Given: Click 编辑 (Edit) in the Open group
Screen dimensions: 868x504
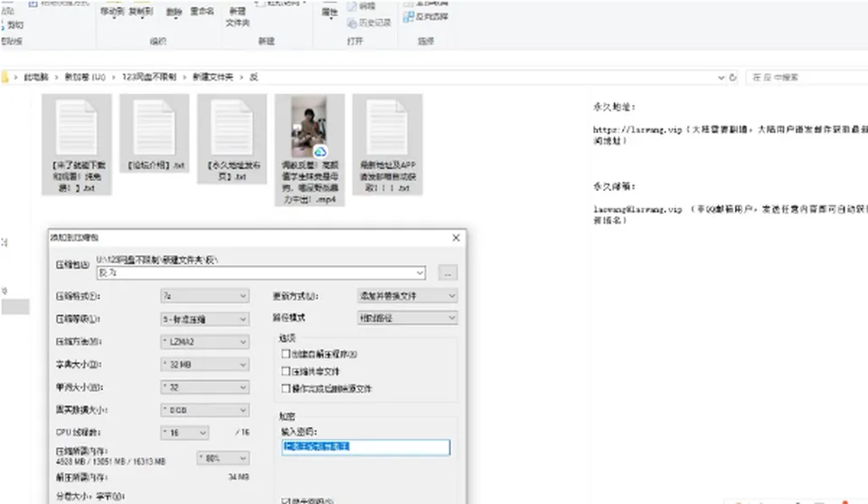Looking at the screenshot, I should pos(362,6).
